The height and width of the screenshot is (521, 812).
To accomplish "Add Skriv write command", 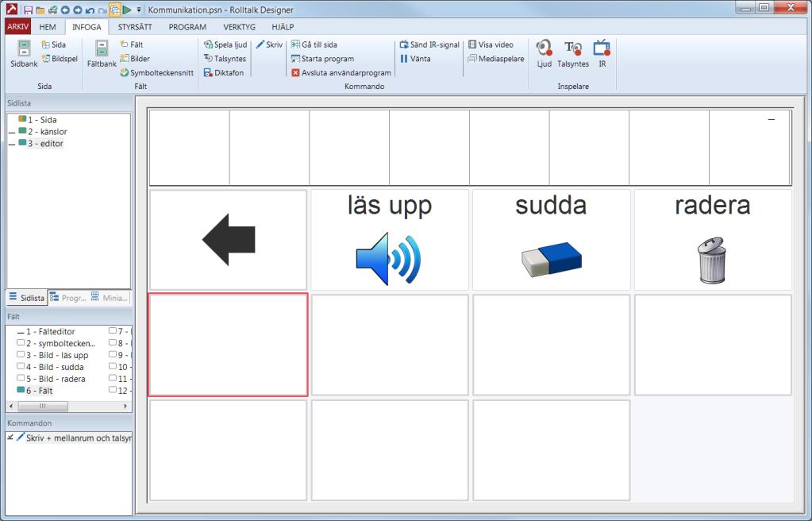I will click(x=269, y=44).
